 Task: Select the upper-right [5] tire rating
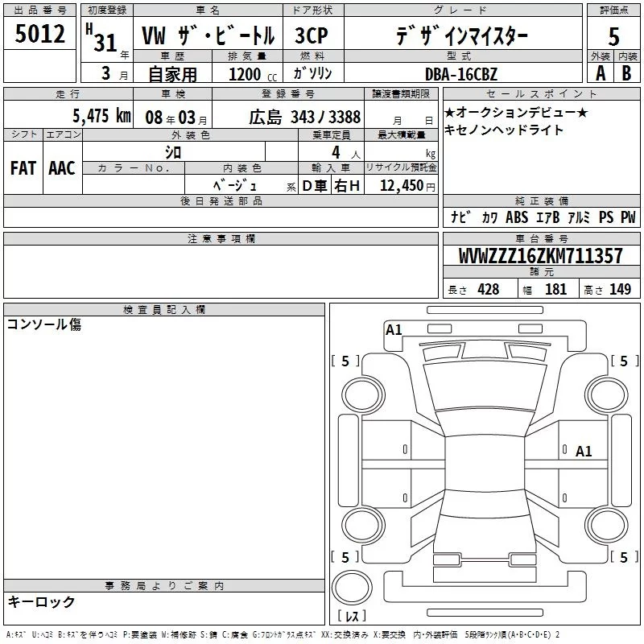point(624,361)
